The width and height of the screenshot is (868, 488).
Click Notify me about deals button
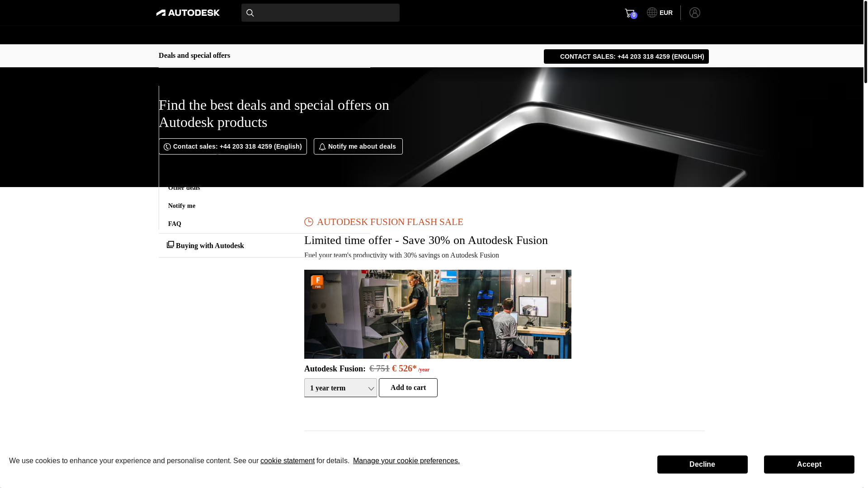coord(358,146)
